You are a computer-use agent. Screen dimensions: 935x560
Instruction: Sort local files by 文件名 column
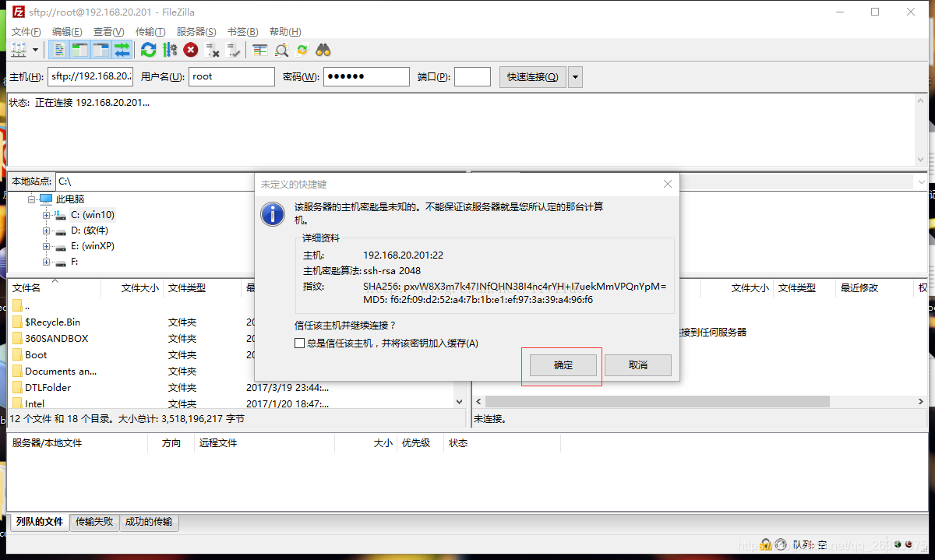click(x=55, y=288)
